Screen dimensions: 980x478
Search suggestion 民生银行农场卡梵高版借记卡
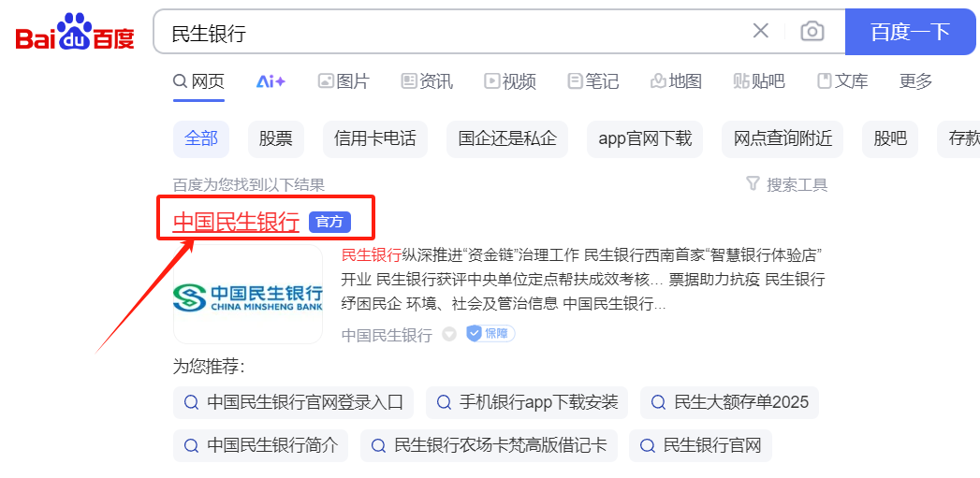pyautogui.click(x=489, y=445)
